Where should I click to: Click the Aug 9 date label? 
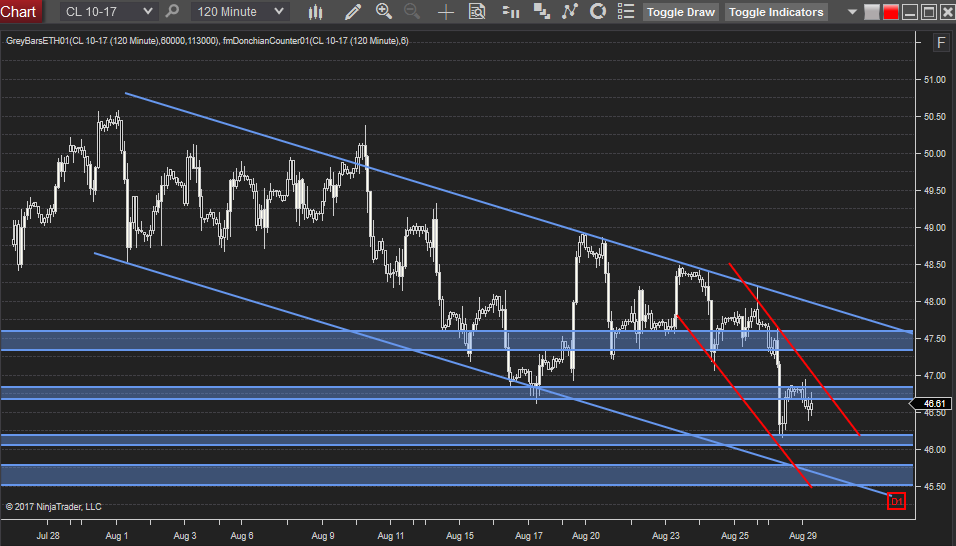[323, 536]
